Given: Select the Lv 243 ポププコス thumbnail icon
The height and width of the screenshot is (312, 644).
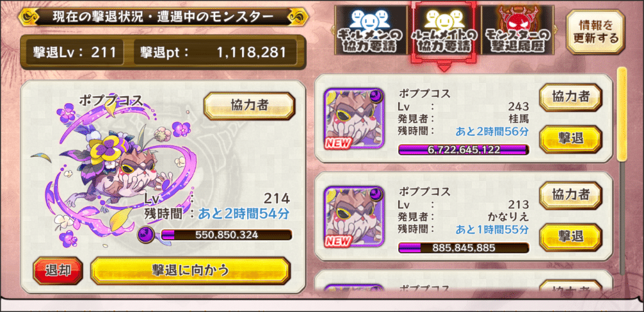Looking at the screenshot, I should coord(354,118).
